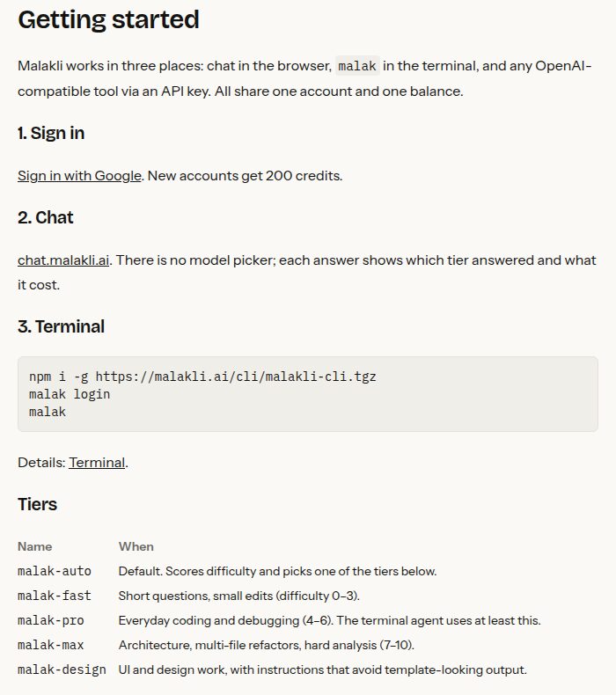Select the '1. Sign in' heading

point(51,133)
